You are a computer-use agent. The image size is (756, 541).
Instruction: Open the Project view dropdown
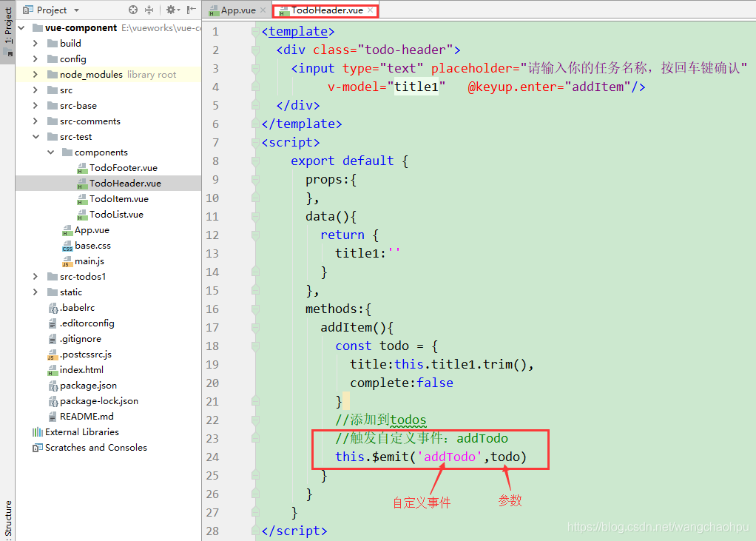(x=76, y=10)
